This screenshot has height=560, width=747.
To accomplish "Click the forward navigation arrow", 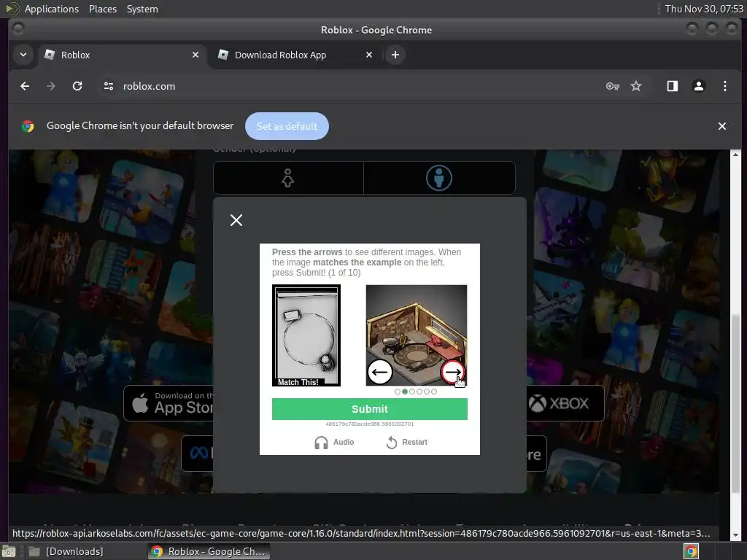I will click(x=51, y=86).
